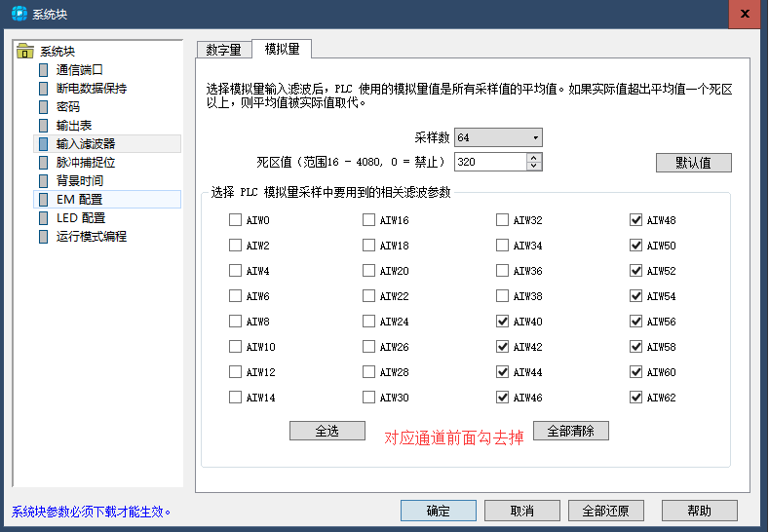769x532 pixels.
Task: Tick the AIW26 checkbox
Action: pos(368,347)
